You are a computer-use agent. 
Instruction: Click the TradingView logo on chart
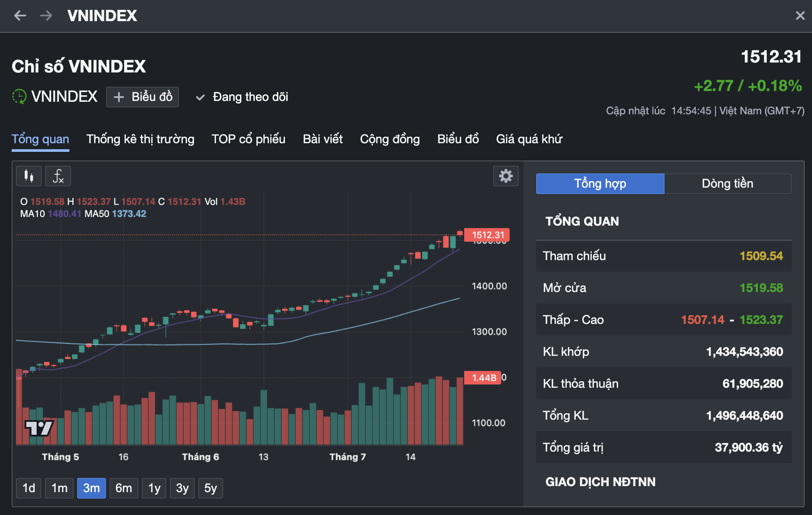(x=39, y=428)
